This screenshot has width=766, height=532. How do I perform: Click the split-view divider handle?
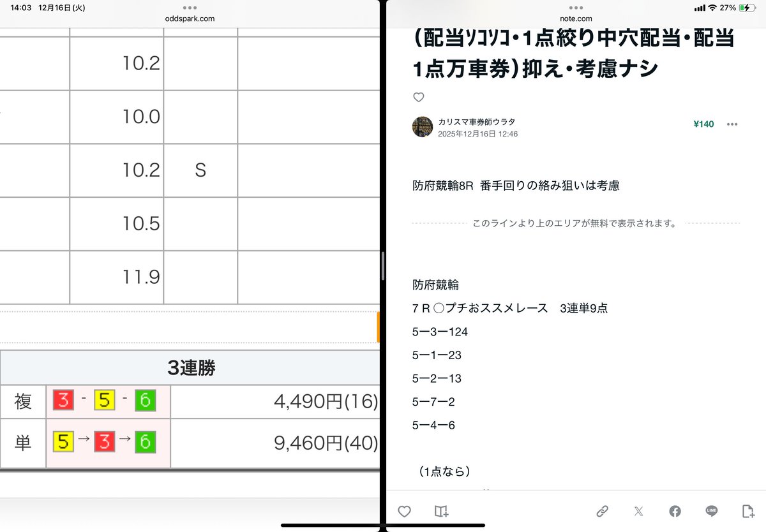(x=382, y=266)
